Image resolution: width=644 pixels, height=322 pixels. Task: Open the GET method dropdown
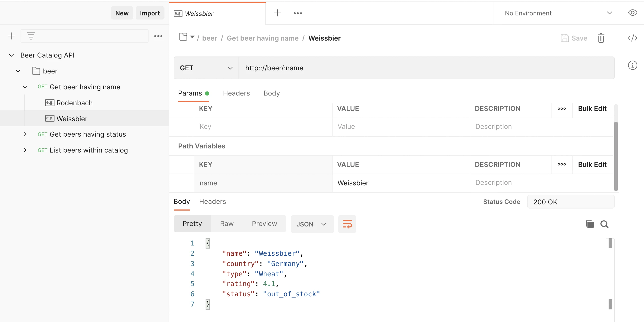click(206, 68)
